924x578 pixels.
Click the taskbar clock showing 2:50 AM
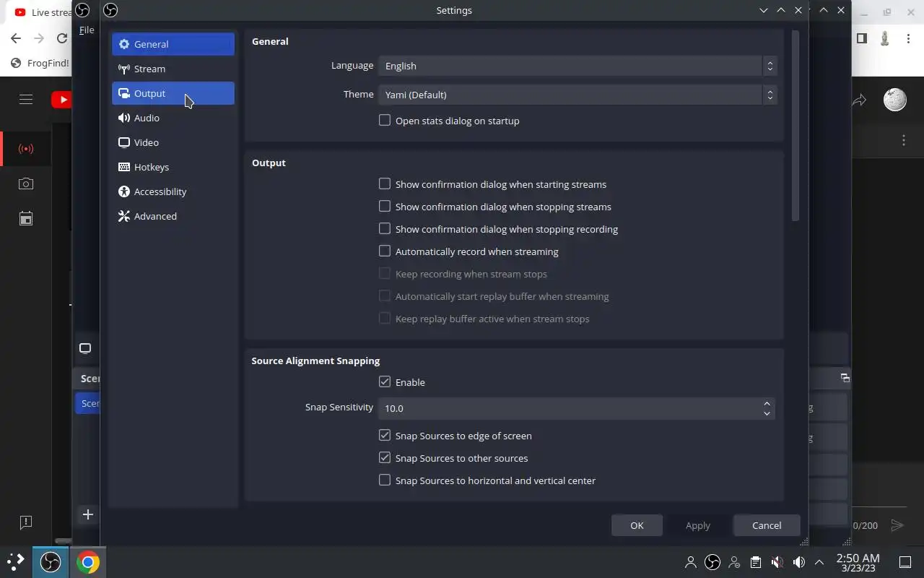(858, 562)
